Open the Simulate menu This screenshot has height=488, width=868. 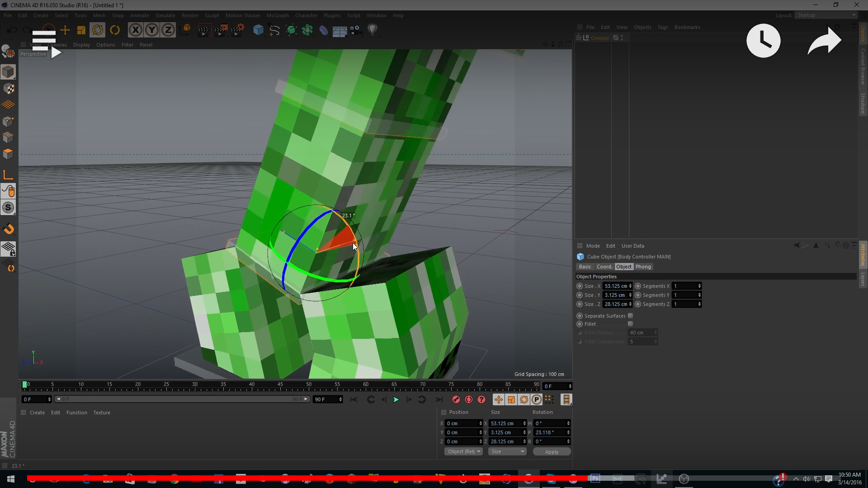pyautogui.click(x=165, y=15)
